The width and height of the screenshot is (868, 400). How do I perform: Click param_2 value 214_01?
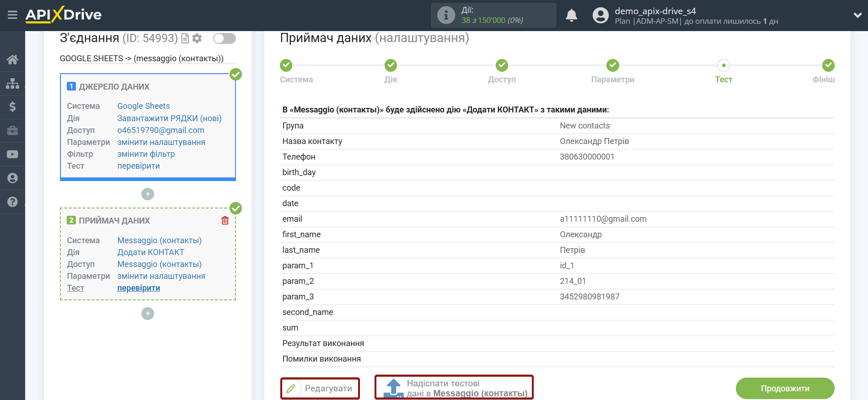[573, 281]
